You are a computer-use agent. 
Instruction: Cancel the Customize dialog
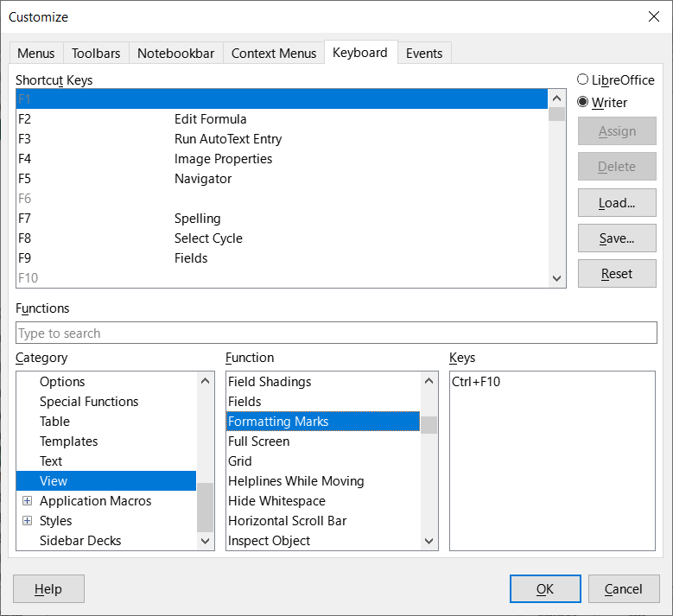point(624,589)
